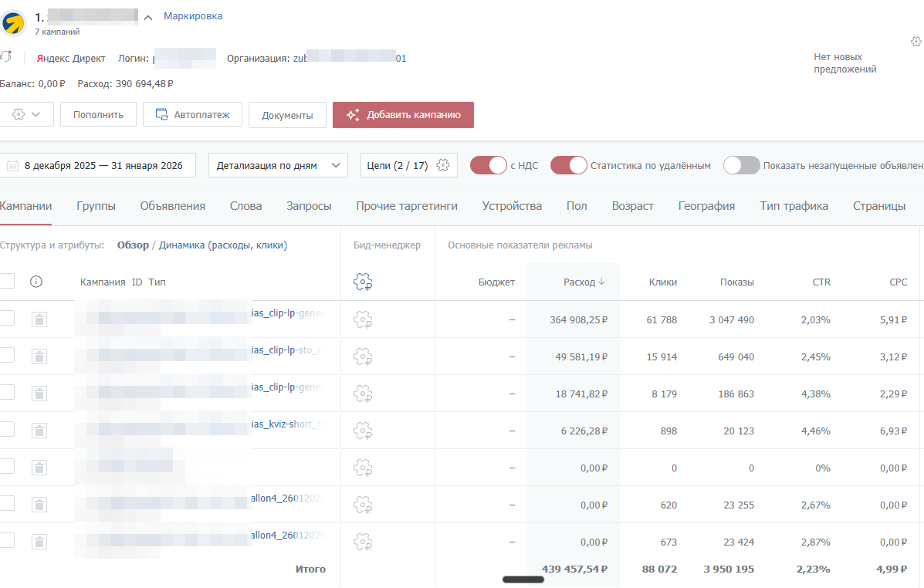Disable Статистика по удалённым toggle
The width and height of the screenshot is (924, 588).
(569, 165)
